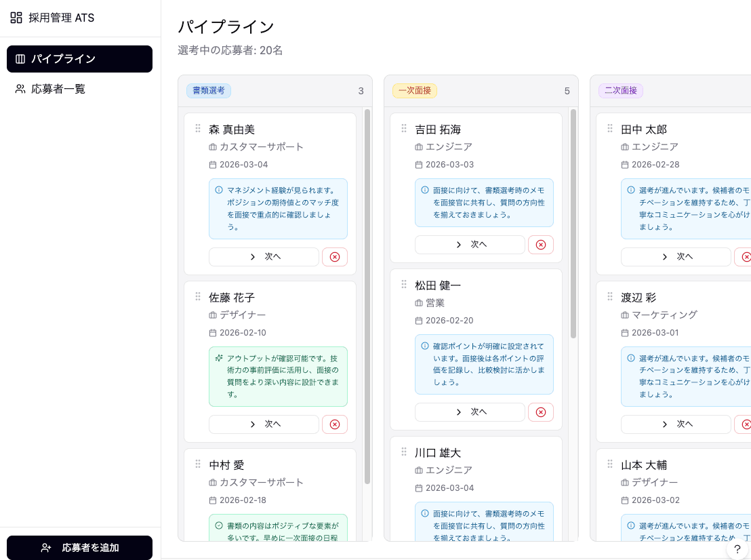The height and width of the screenshot is (560, 751).
Task: Select パイプライン in the sidebar navigation
Action: point(79,59)
